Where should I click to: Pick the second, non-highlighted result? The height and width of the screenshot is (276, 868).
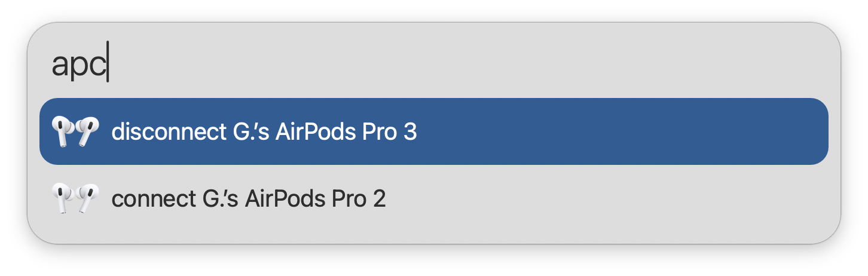pyautogui.click(x=538, y=198)
